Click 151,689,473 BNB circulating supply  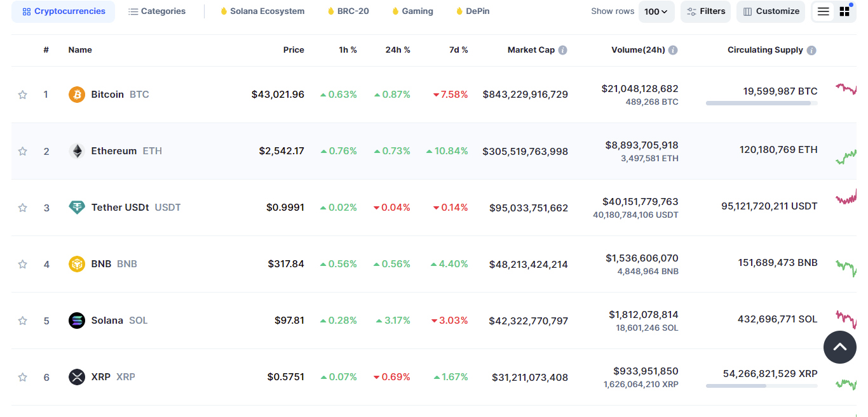778,263
